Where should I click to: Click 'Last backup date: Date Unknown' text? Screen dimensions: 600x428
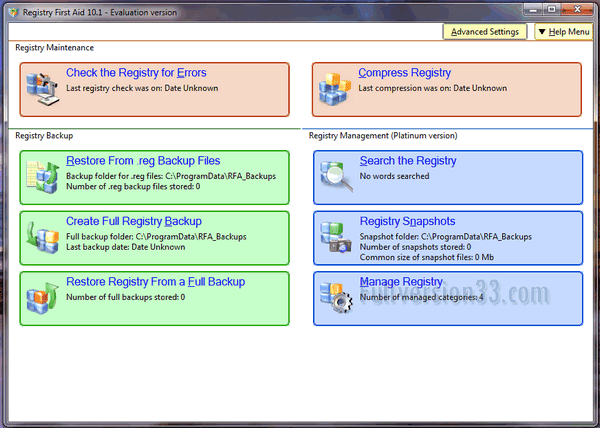pos(126,247)
